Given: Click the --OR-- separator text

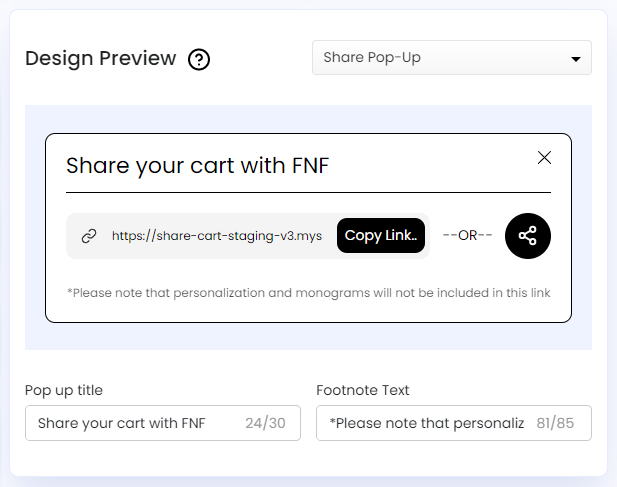Looking at the screenshot, I should coord(467,236).
